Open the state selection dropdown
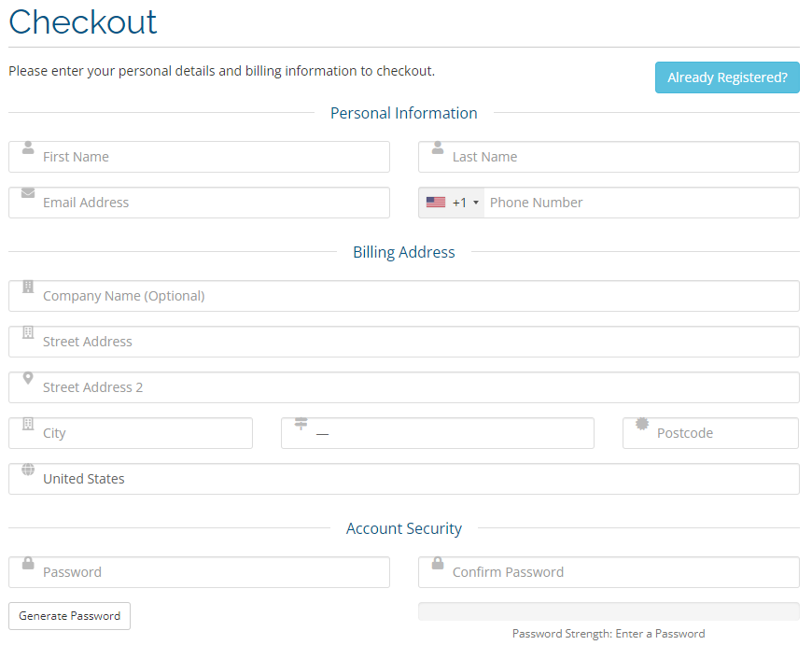This screenshot has width=812, height=645. point(448,433)
